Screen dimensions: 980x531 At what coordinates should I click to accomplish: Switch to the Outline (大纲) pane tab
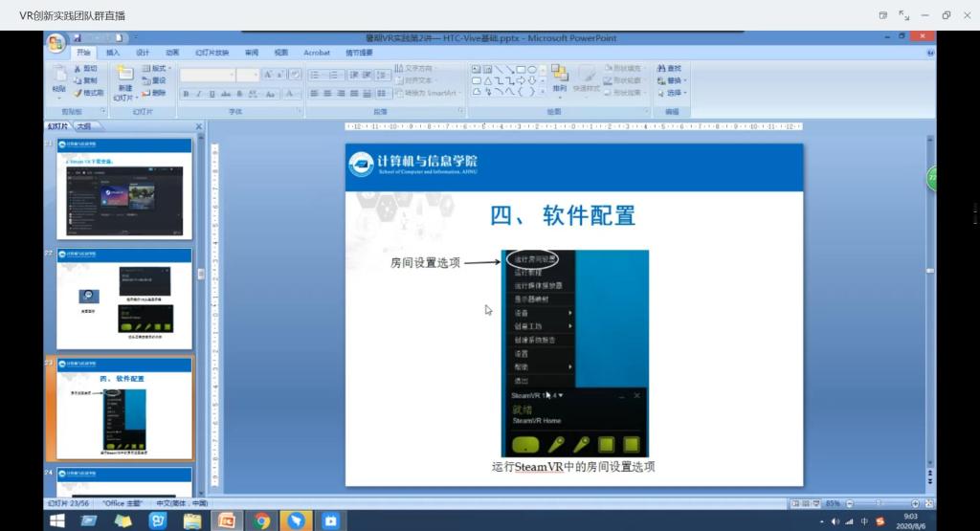[84, 125]
